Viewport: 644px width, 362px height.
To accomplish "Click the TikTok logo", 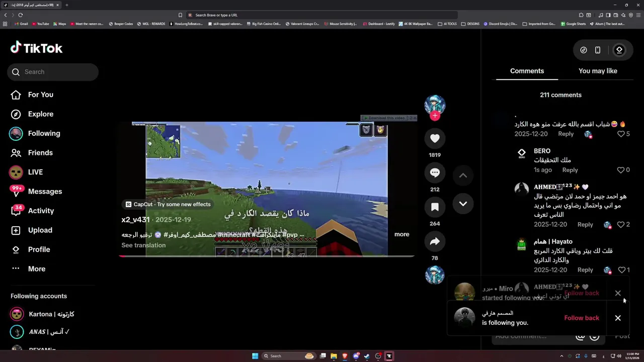I will click(36, 48).
